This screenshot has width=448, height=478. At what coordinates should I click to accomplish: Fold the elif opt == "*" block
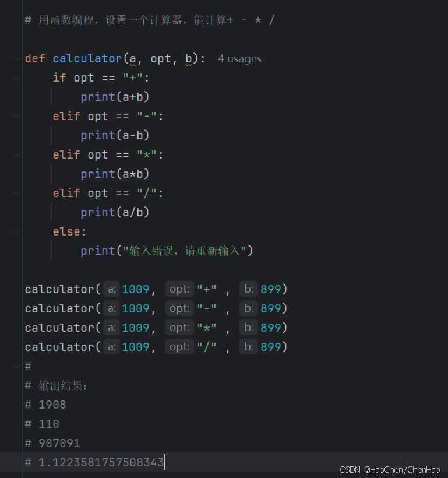[x=16, y=154]
